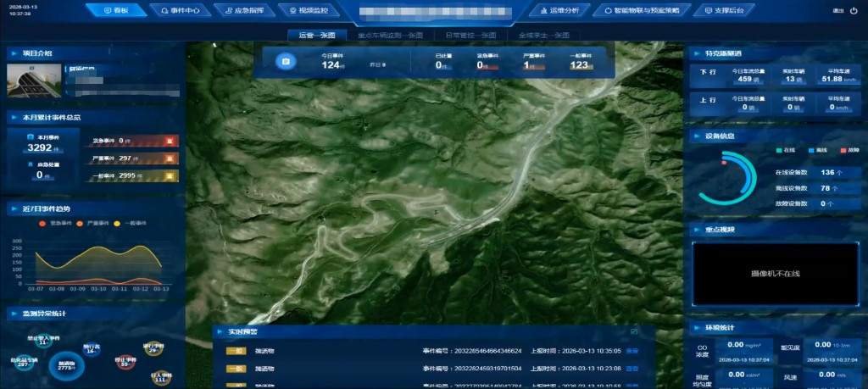This screenshot has width=868, height=389.
Task: Click the 近7日事件趋势 header arrow
Action: click(14, 209)
